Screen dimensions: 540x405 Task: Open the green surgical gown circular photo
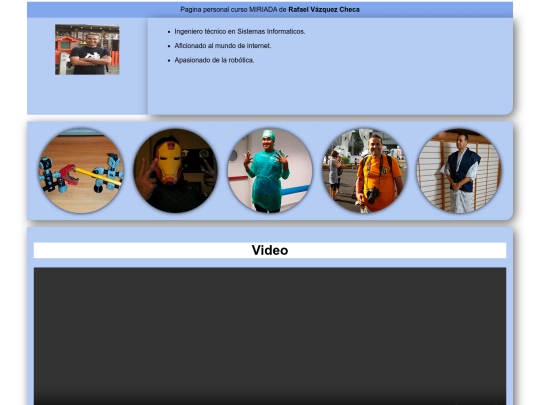point(270,170)
